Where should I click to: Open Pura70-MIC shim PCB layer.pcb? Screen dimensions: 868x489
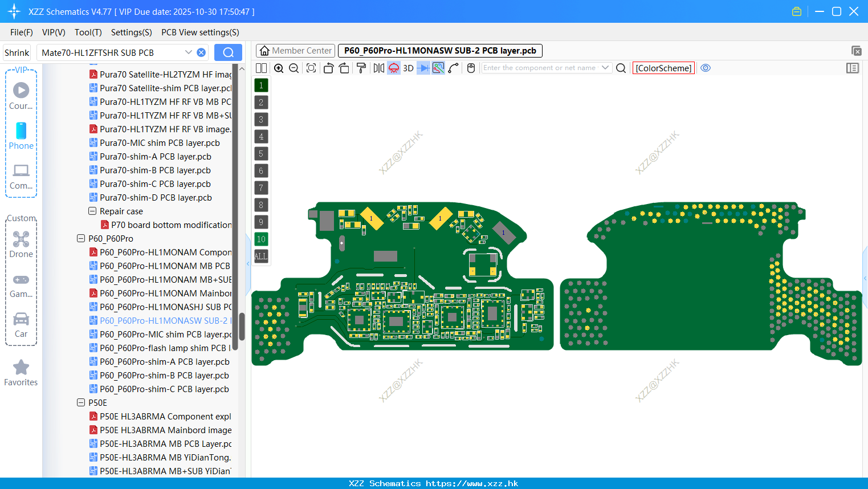coord(154,143)
